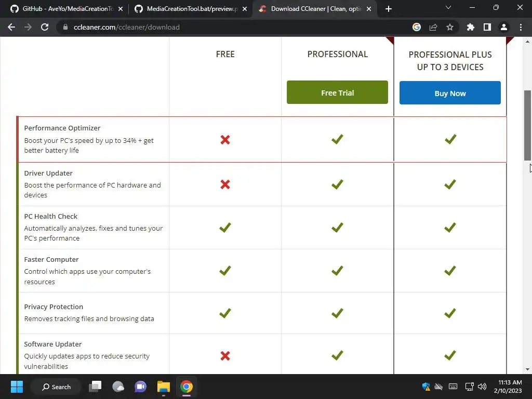Open the Windows Start menu
This screenshot has width=532, height=399.
click(17, 387)
